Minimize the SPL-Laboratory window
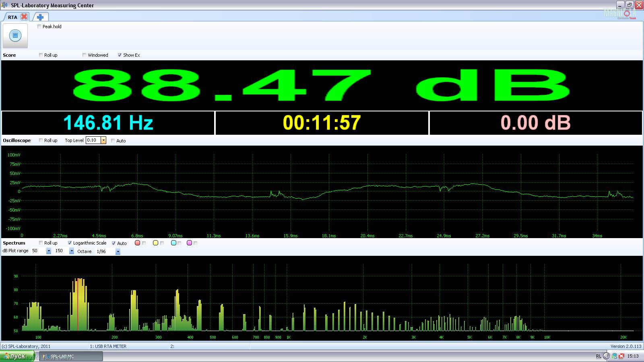 click(620, 5)
